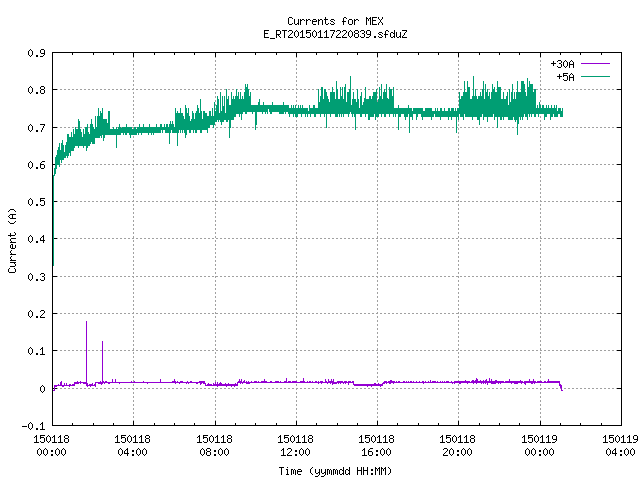640x480 pixels.
Task: Click the 0.4 y-axis tick label
Action: click(x=36, y=239)
